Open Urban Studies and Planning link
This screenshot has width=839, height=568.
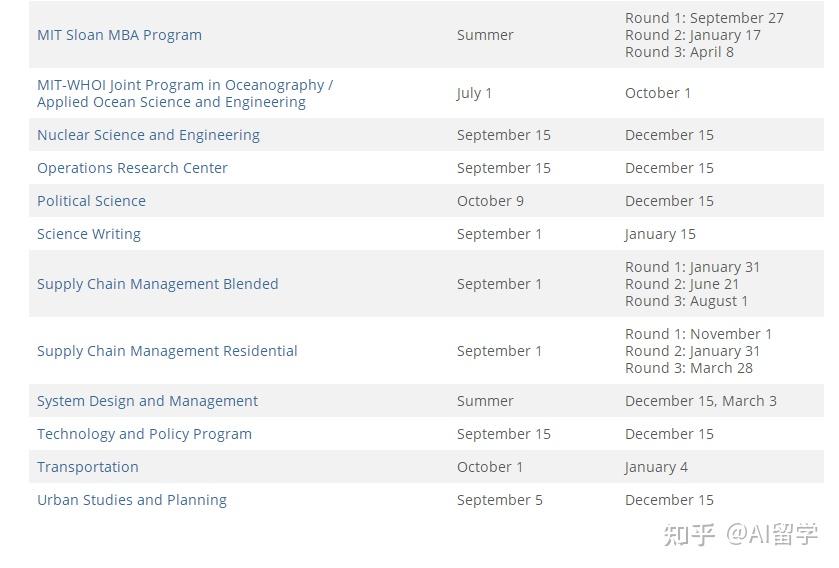[x=132, y=500]
